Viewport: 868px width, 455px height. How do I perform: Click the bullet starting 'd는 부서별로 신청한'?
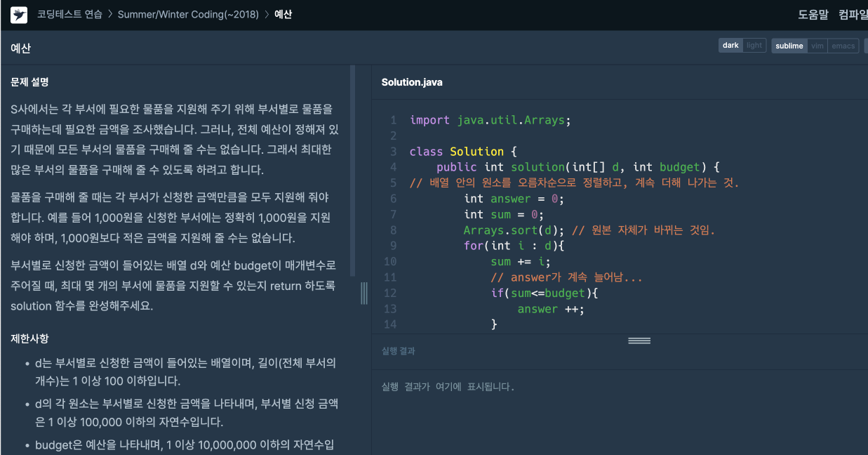(185, 372)
